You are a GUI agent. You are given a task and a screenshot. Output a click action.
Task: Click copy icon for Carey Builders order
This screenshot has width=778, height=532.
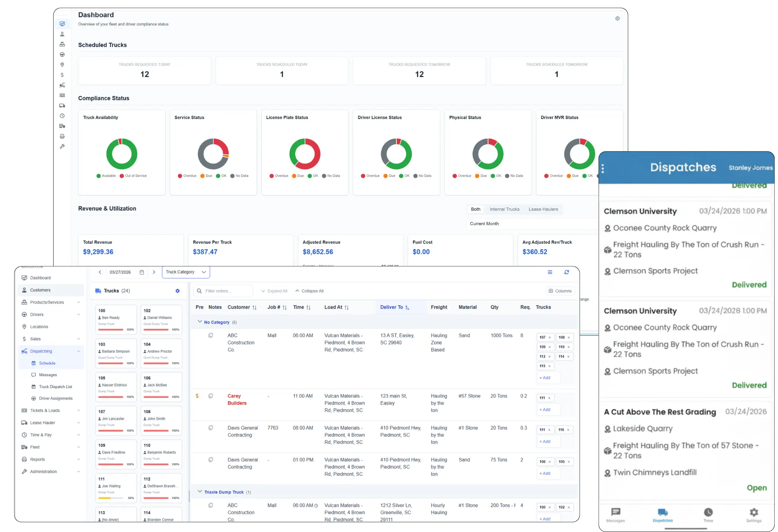210,396
